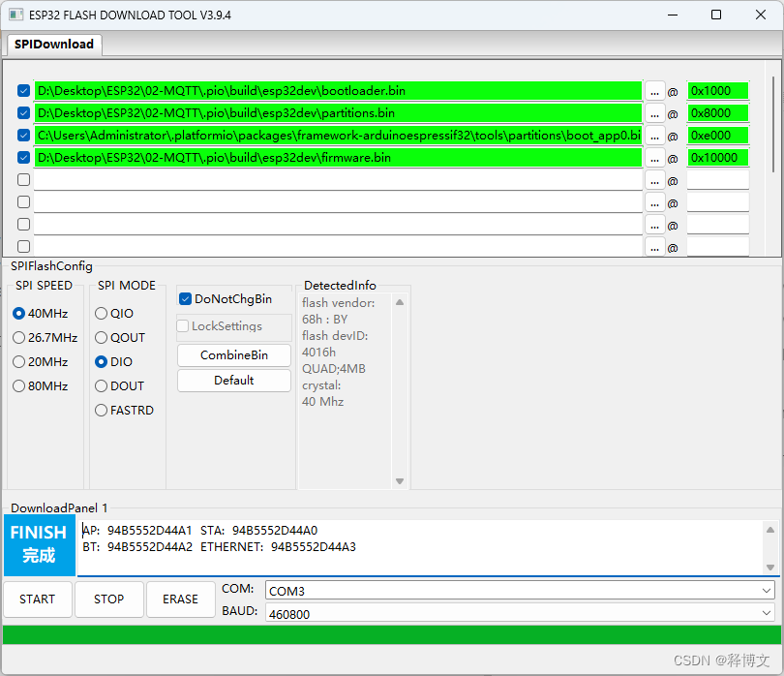784x676 pixels.
Task: Click the ESP32 tool icon in title bar
Action: coord(15,15)
